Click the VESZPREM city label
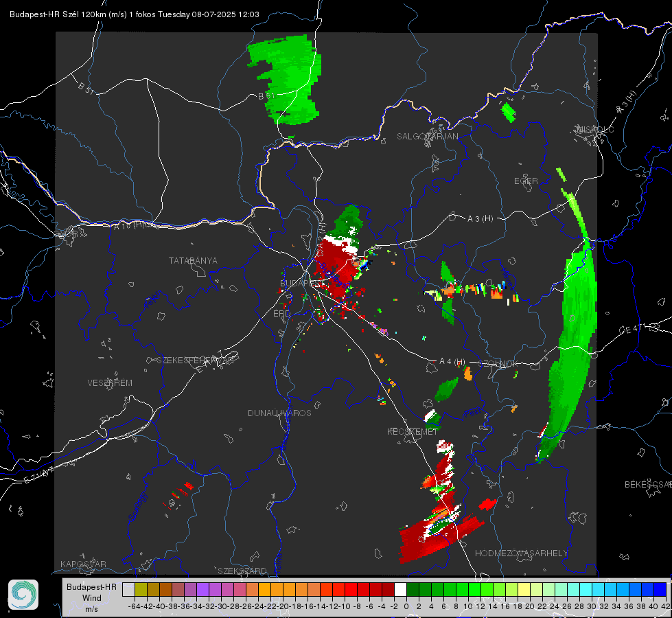The height and width of the screenshot is (618, 672). (x=110, y=383)
